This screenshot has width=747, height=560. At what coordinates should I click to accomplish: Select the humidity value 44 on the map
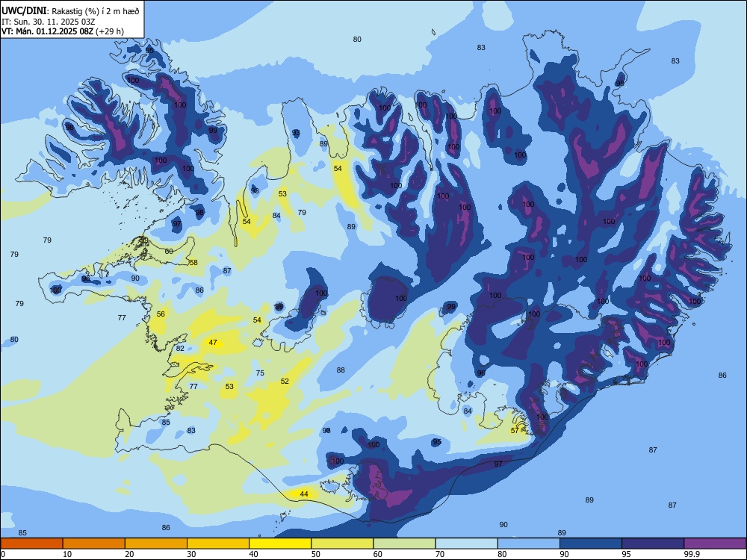(x=304, y=494)
